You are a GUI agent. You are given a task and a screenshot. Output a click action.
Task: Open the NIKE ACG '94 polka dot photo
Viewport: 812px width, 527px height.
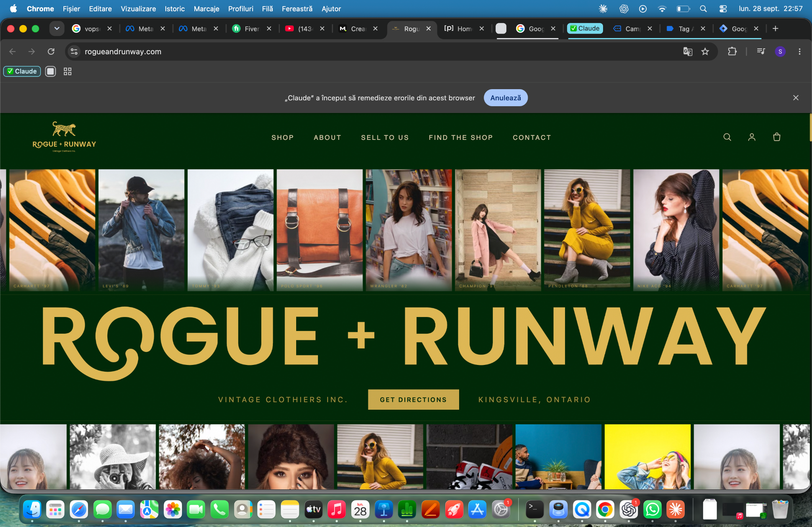pos(676,230)
